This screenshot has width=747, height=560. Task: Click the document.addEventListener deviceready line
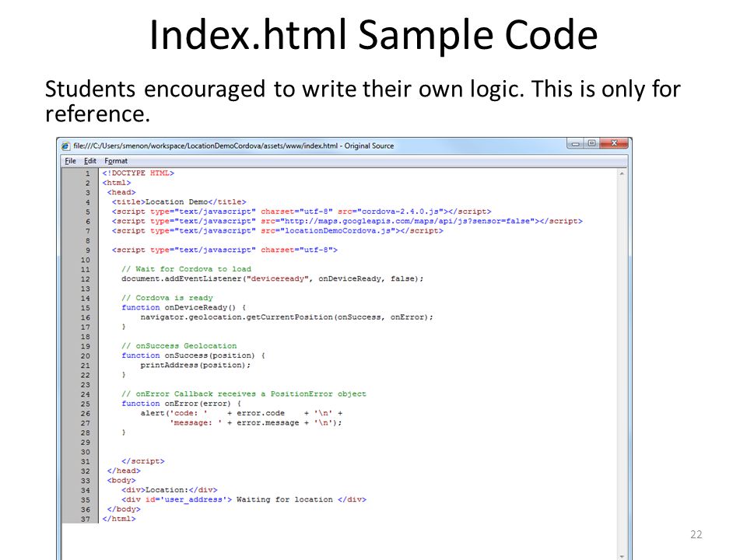272,278
